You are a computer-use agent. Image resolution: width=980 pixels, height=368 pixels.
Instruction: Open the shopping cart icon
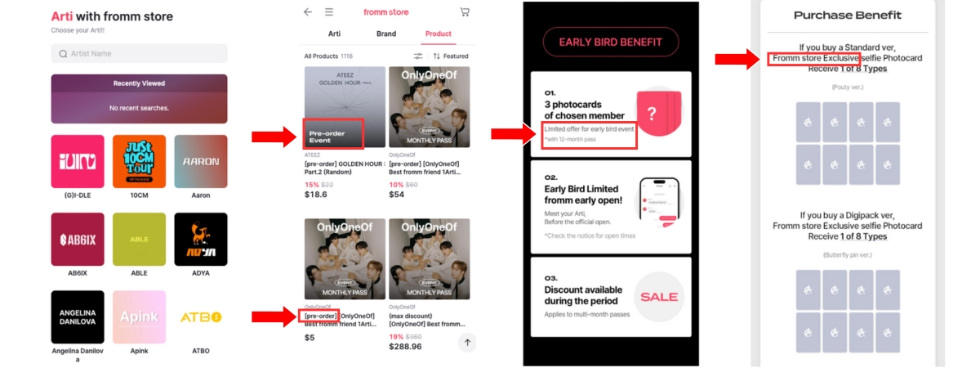465,12
